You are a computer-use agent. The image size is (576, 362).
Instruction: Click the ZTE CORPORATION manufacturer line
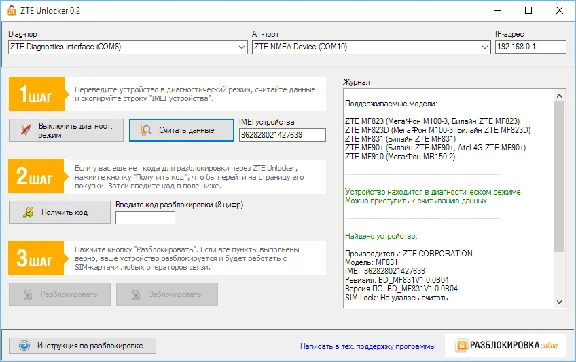(x=409, y=253)
